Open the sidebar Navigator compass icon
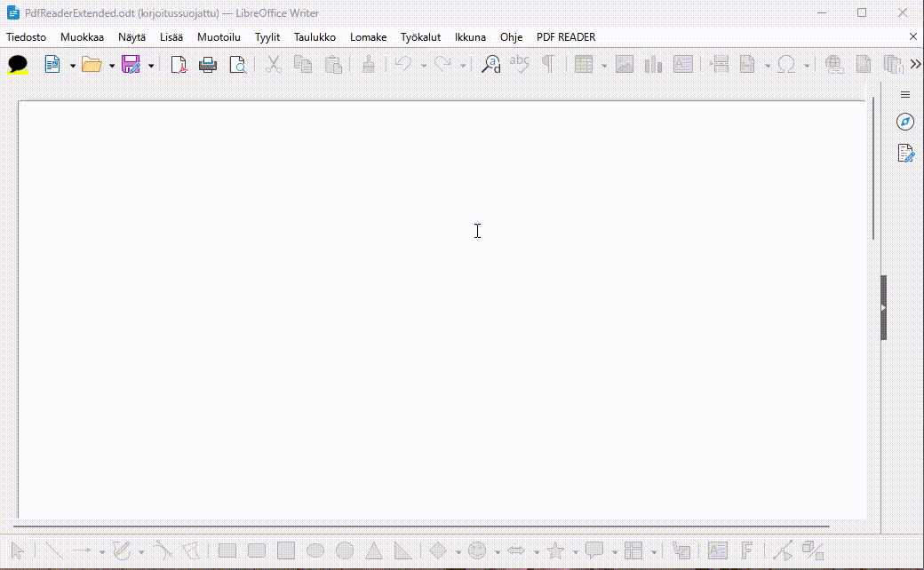 coord(905,122)
